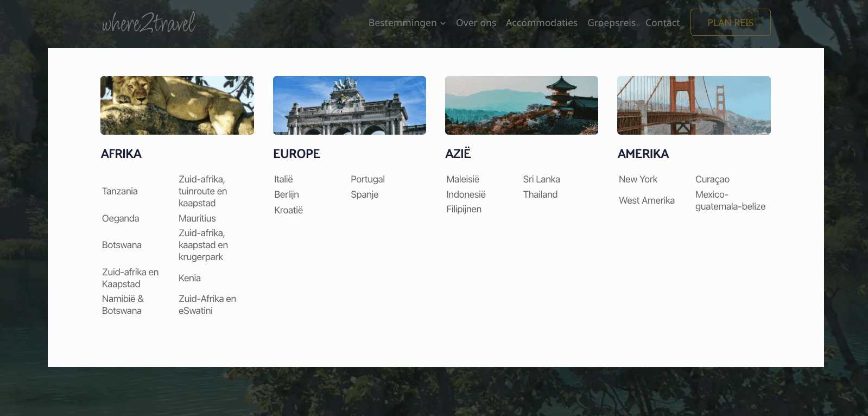This screenshot has height=416, width=868.
Task: Open the Over ons page
Action: (476, 23)
